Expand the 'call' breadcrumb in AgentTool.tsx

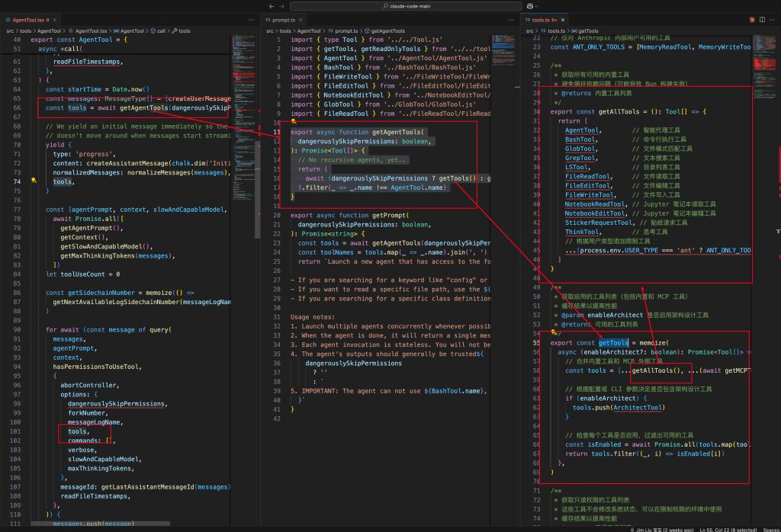point(160,30)
